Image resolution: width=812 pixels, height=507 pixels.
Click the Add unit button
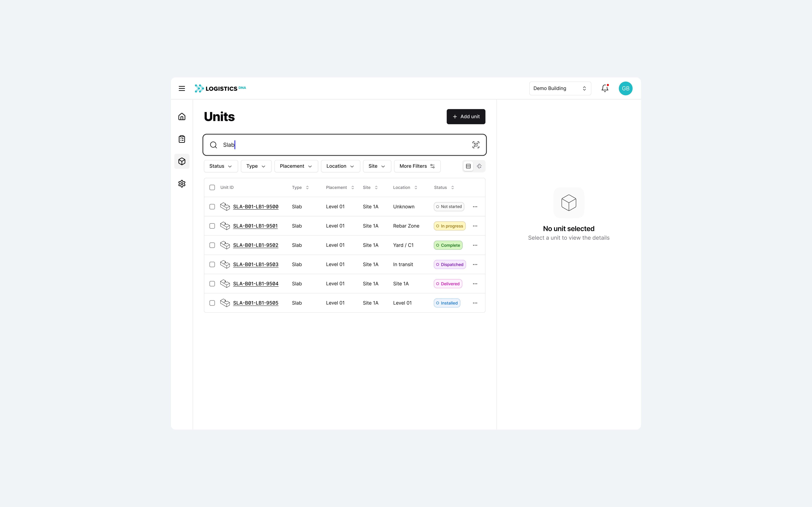(x=466, y=117)
